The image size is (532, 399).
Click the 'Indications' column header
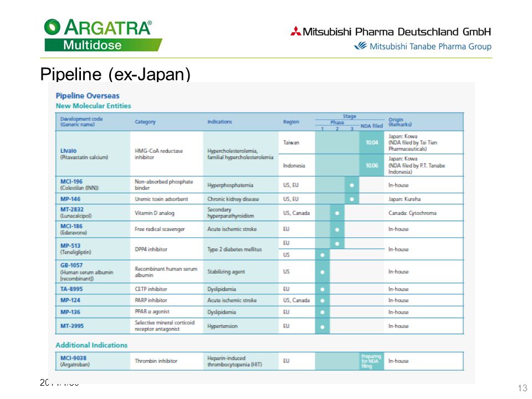pos(219,122)
